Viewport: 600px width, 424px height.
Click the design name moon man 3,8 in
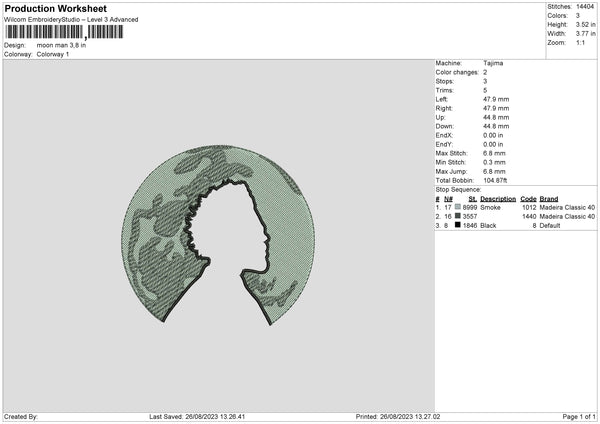tap(62, 45)
